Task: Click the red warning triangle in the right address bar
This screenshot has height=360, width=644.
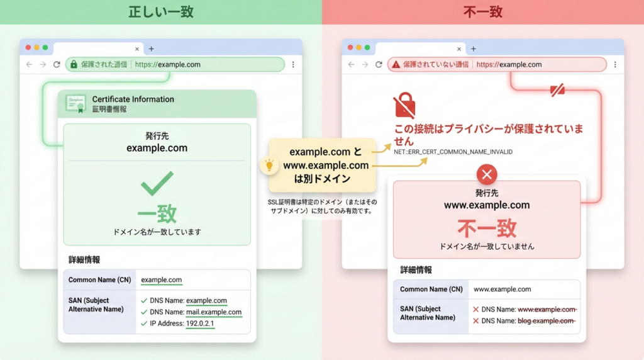Action: coord(396,64)
